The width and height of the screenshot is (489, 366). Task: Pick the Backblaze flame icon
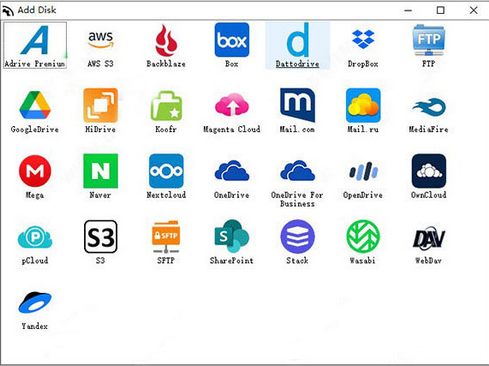pos(166,40)
